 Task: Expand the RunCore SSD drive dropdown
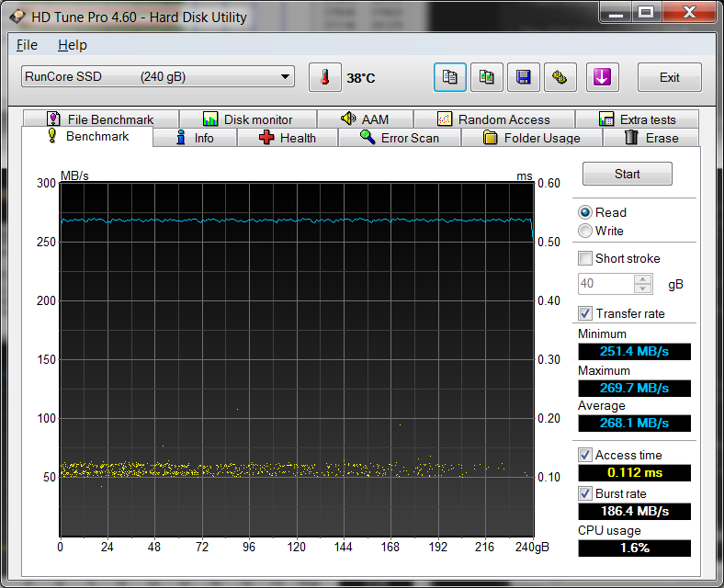pyautogui.click(x=286, y=77)
